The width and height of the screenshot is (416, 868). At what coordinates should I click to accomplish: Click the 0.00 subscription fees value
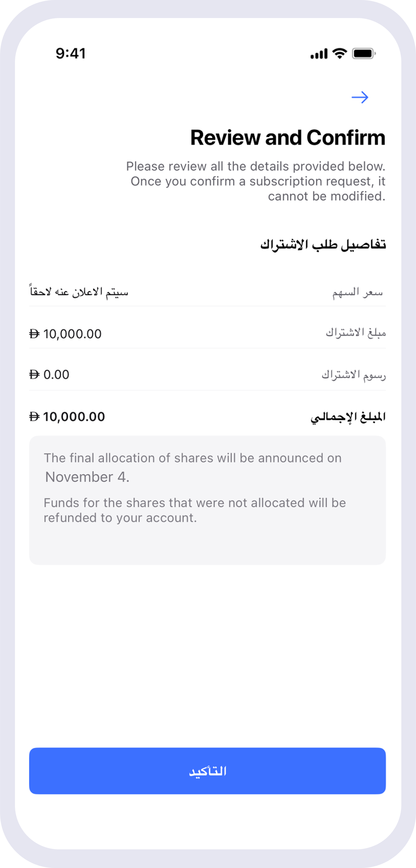tap(56, 374)
